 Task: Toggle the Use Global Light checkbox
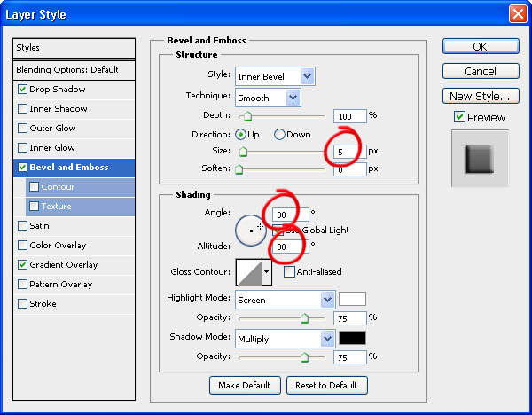(278, 231)
